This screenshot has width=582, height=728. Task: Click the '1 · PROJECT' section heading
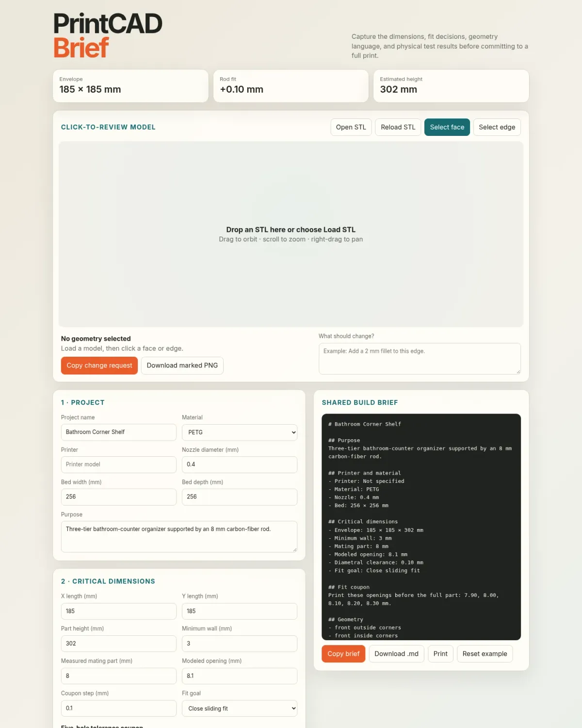point(83,402)
